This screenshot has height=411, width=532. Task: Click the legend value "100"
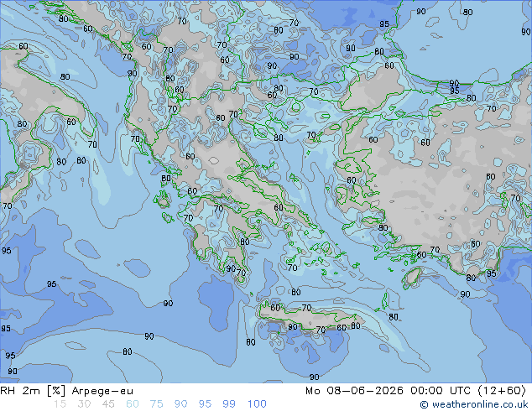(x=257, y=404)
